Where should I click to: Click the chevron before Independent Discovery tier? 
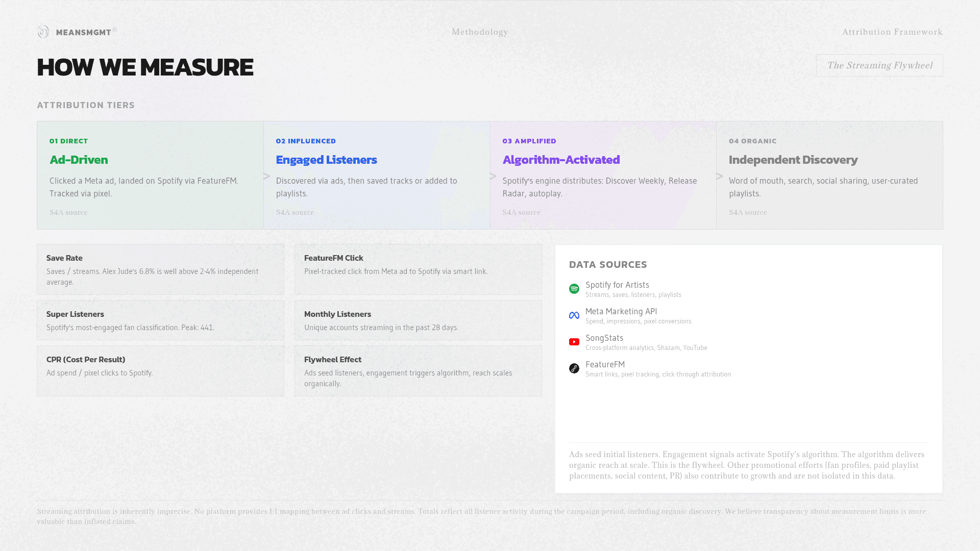pyautogui.click(x=719, y=176)
